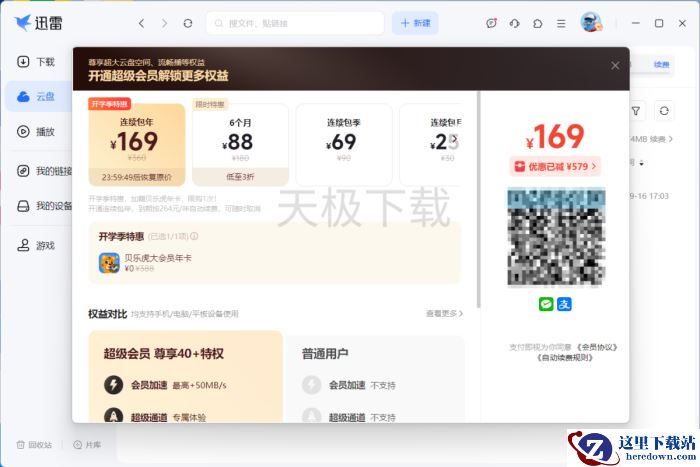This screenshot has height=467, width=700.
Task: Open 游戏 in the sidebar
Action: pos(38,246)
